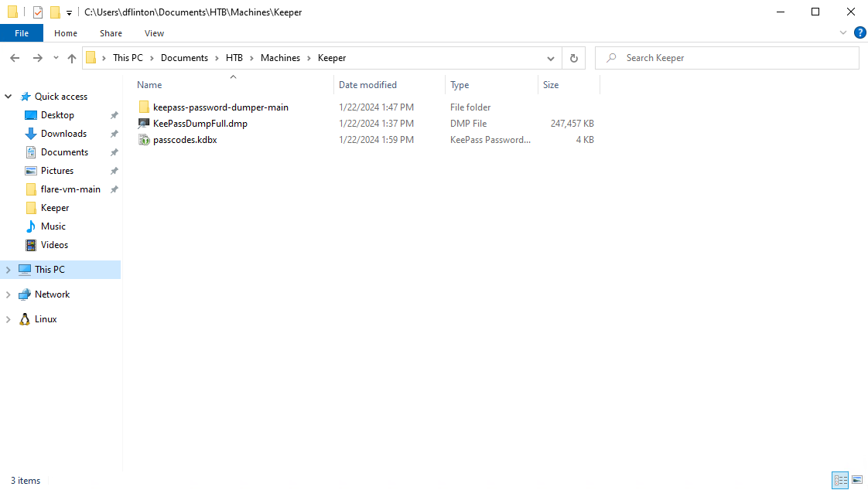Open the keepass-password-dumper-main folder
This screenshot has width=868, height=490.
pos(220,107)
